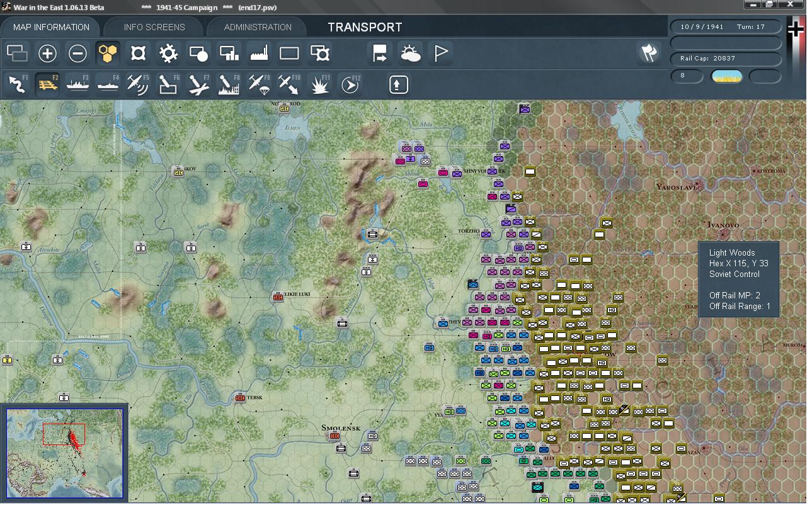Viewport: 812px width, 508px height.
Task: Toggle the factory overlay button
Action: tap(259, 54)
